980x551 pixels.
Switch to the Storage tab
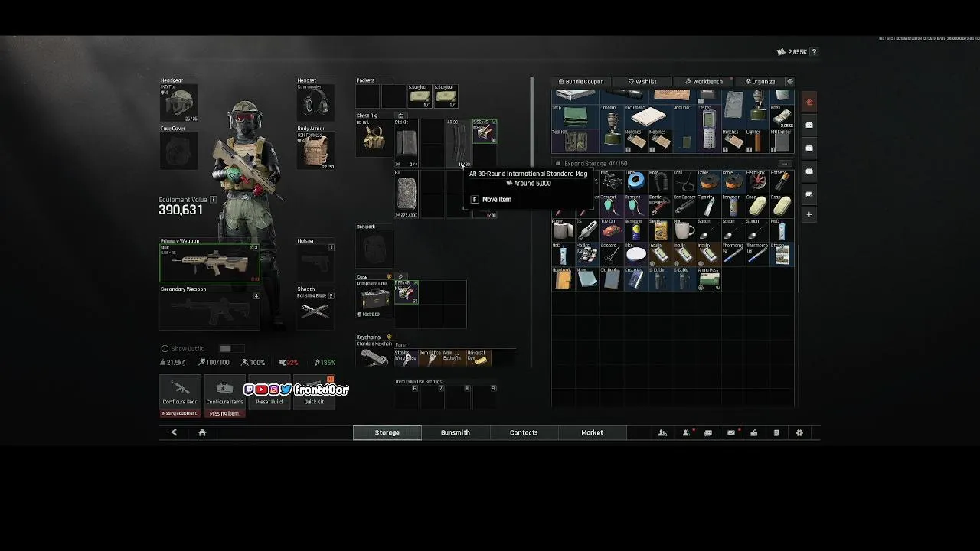(387, 432)
